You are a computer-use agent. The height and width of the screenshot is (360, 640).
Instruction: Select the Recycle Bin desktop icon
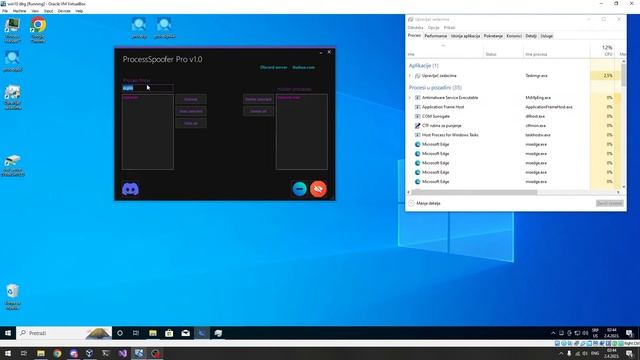[13, 297]
